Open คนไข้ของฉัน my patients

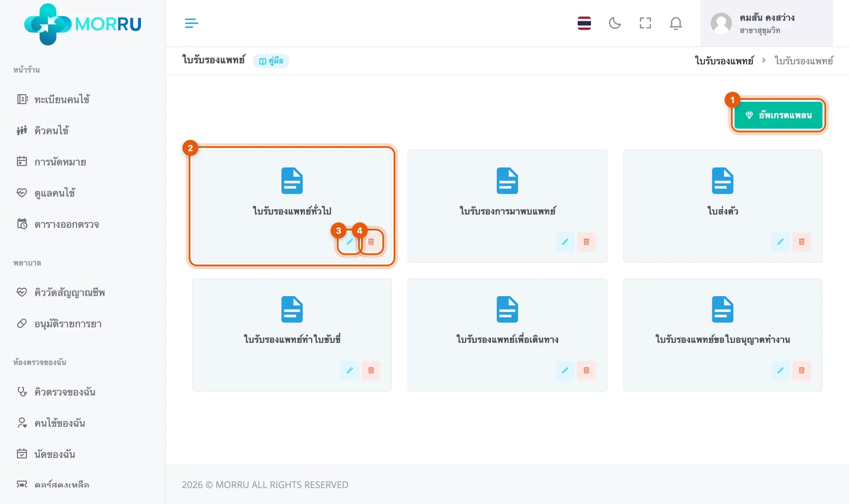pyautogui.click(x=51, y=423)
